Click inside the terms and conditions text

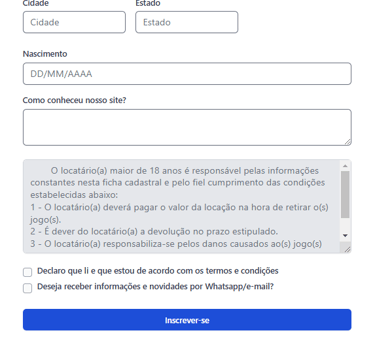tap(182, 207)
